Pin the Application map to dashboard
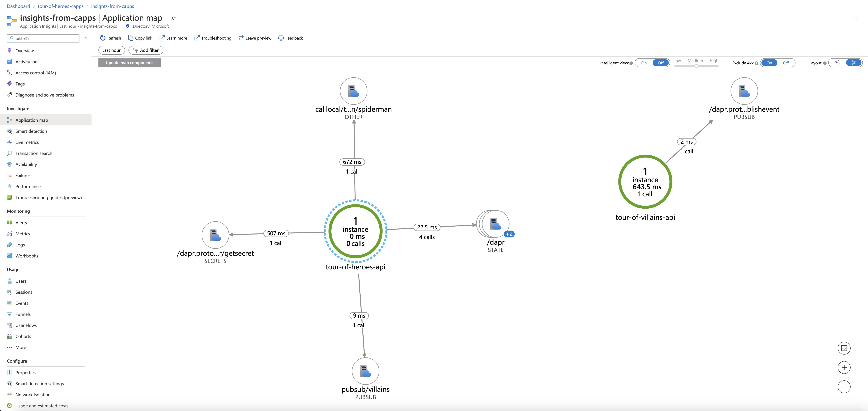The image size is (868, 411). [x=173, y=18]
